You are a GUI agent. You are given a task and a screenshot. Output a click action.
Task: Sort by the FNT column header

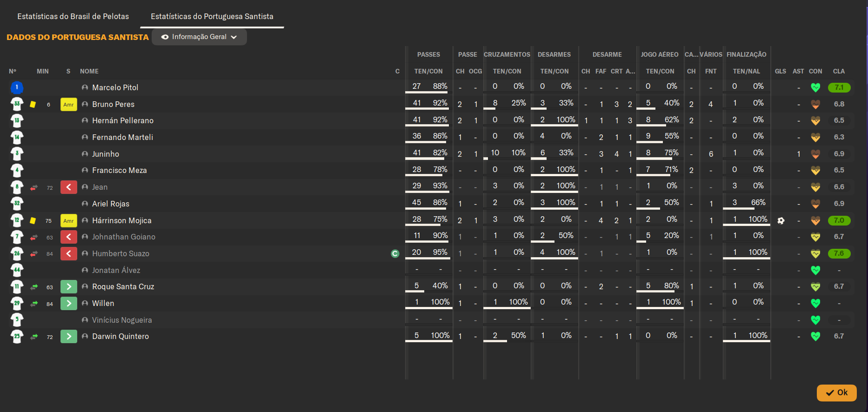point(711,71)
